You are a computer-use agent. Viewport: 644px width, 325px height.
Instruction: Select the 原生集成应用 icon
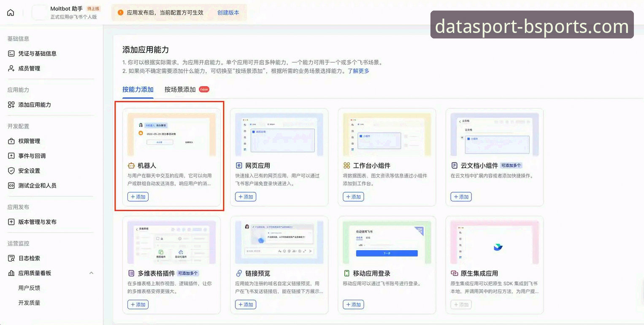coord(454,273)
